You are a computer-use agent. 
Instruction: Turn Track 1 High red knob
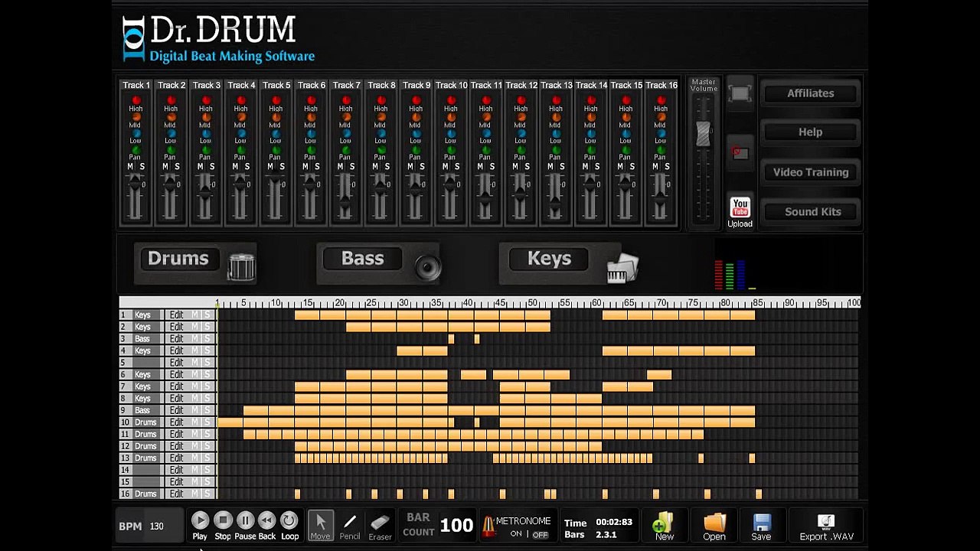click(x=136, y=100)
